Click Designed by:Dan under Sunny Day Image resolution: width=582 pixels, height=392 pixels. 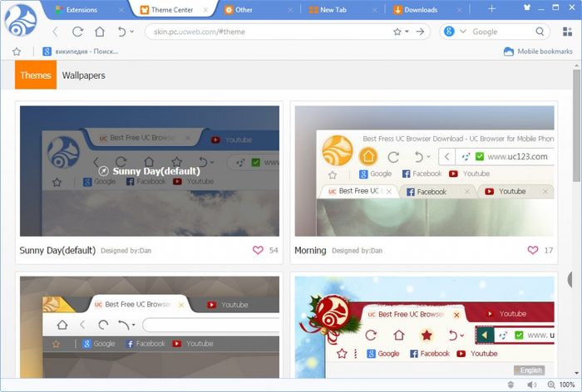tap(126, 251)
